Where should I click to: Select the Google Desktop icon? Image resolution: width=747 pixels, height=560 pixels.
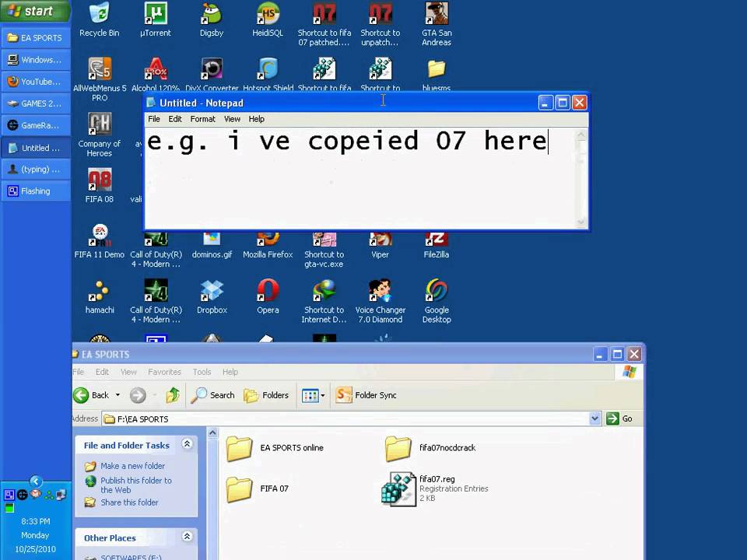[437, 301]
